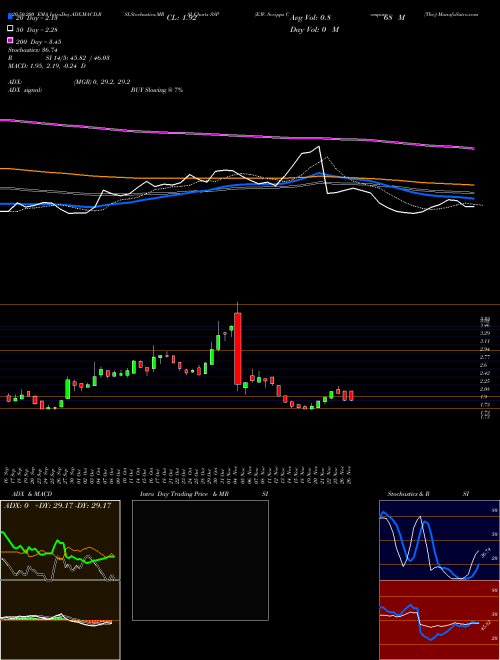The width and height of the screenshot is (500, 660).
Task: Select the '50 Day - 2.28' legend text
Action: (37, 30)
